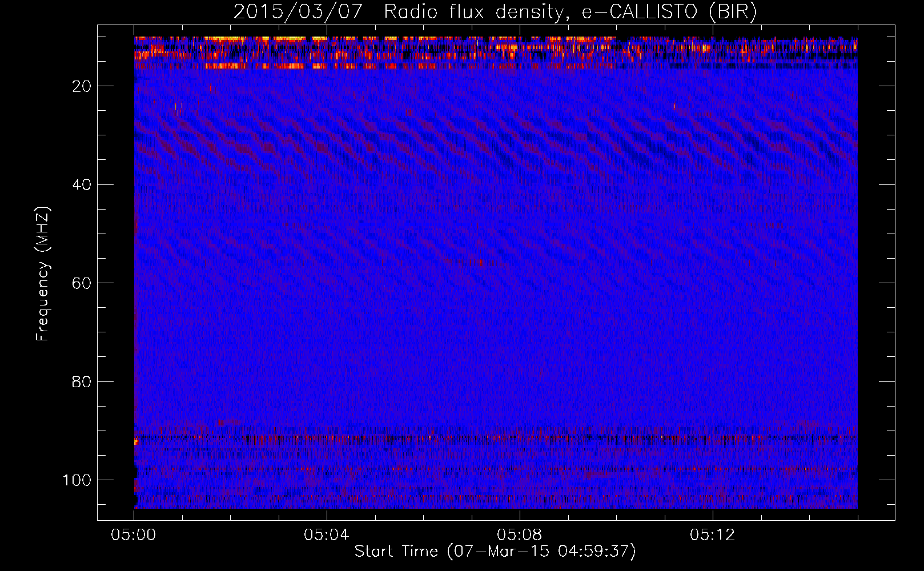This screenshot has width=924, height=571.
Task: Click the 05:04 time tick label
Action: [x=327, y=535]
